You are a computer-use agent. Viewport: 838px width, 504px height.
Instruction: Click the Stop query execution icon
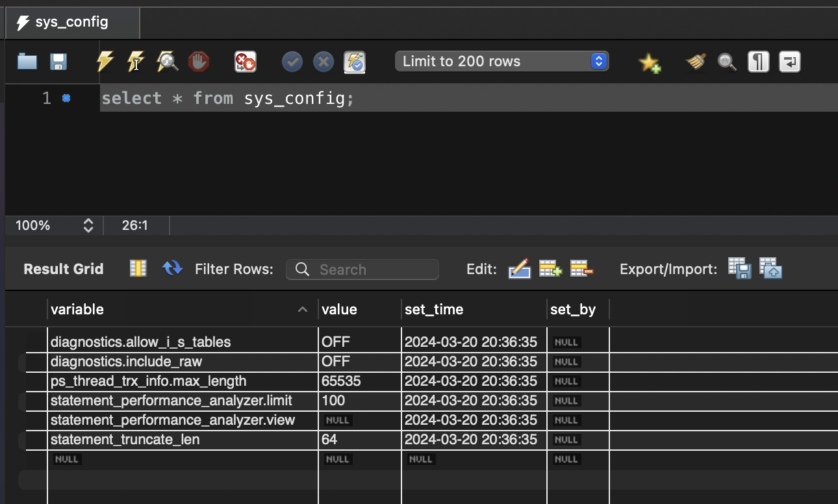[198, 62]
